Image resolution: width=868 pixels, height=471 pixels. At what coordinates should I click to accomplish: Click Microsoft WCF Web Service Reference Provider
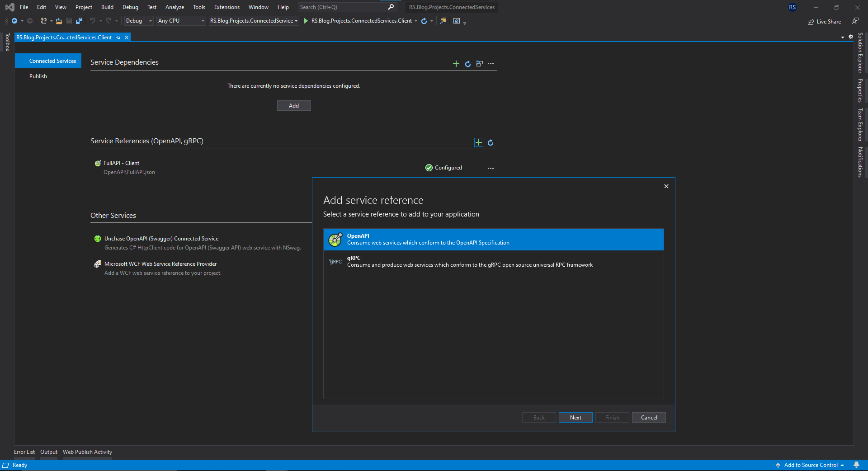click(x=160, y=264)
